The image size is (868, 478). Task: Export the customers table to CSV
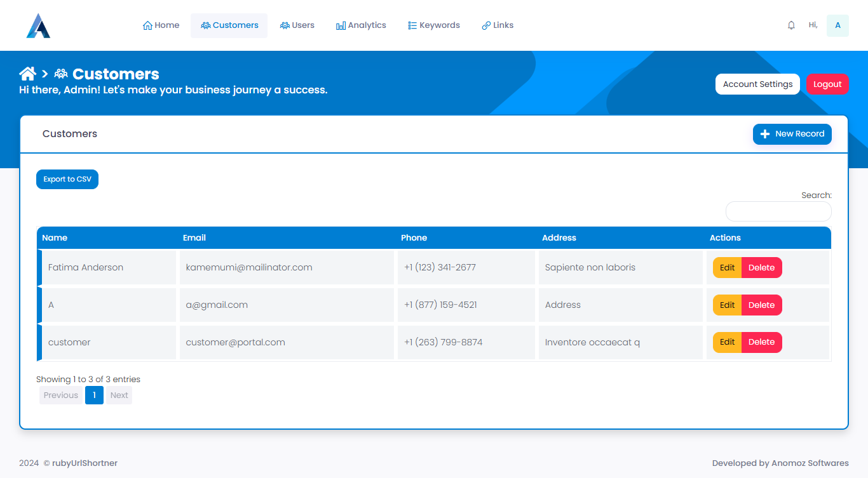point(67,180)
